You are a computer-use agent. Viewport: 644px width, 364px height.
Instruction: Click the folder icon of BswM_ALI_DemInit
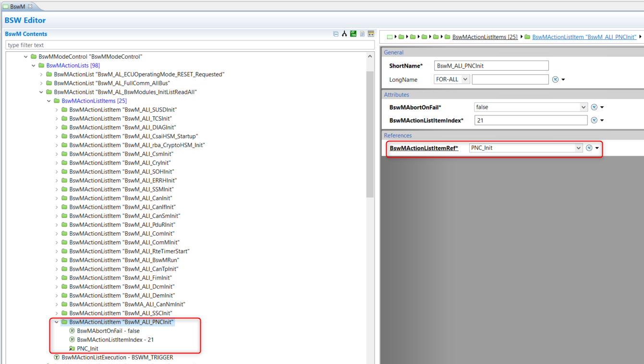(64, 296)
